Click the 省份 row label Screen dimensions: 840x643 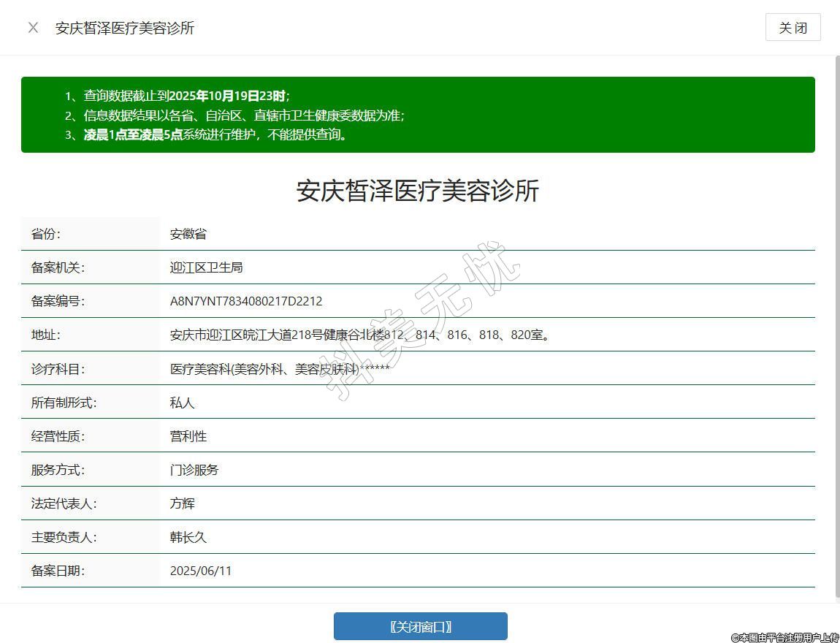pyautogui.click(x=46, y=234)
